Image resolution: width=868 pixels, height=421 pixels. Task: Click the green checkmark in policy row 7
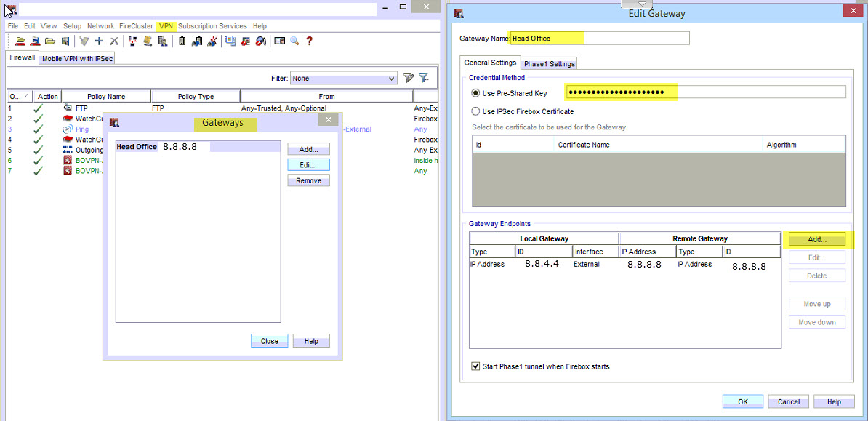39,171
